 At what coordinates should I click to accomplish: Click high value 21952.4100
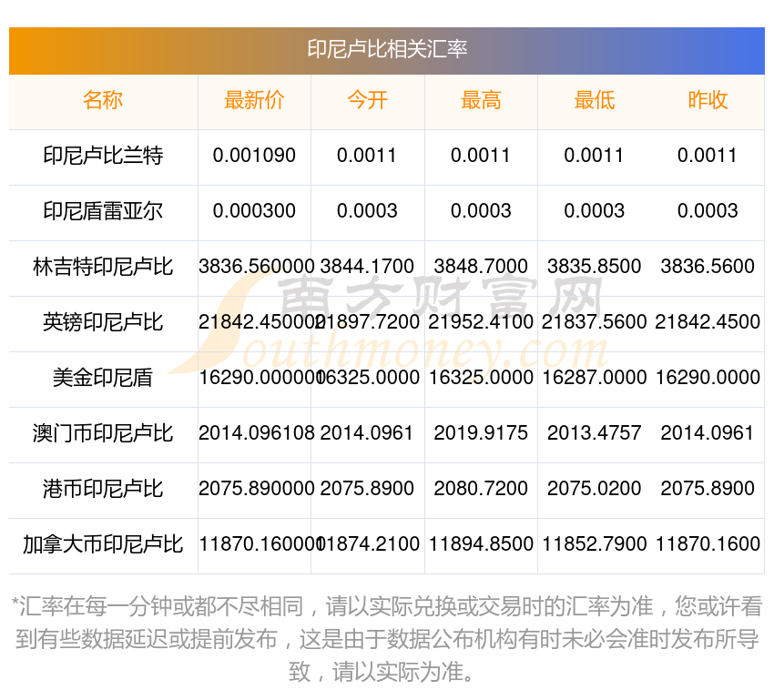point(481,322)
